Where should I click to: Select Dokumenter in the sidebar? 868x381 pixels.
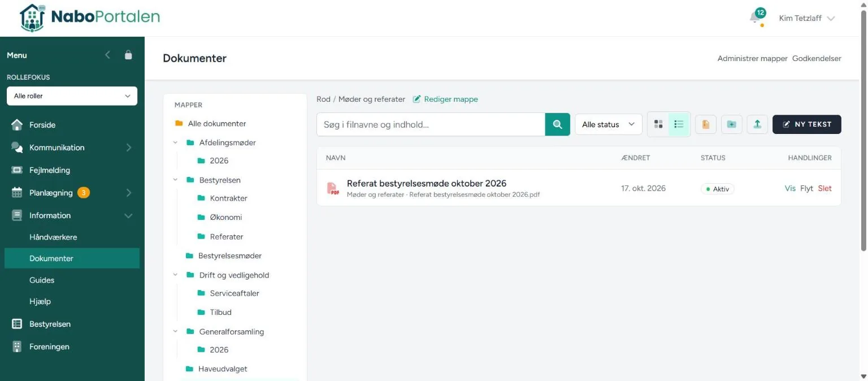tap(72, 258)
